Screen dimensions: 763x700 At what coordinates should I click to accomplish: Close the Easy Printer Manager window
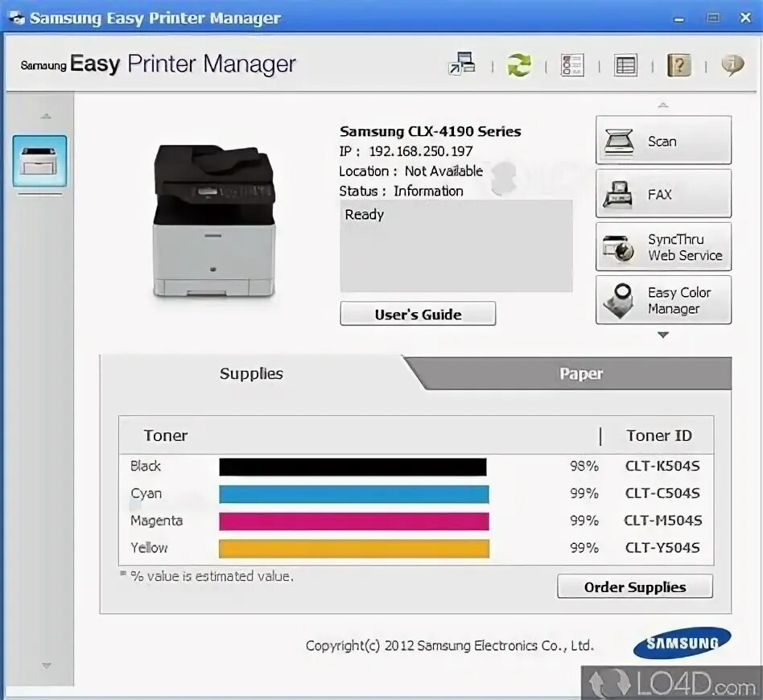tap(745, 18)
